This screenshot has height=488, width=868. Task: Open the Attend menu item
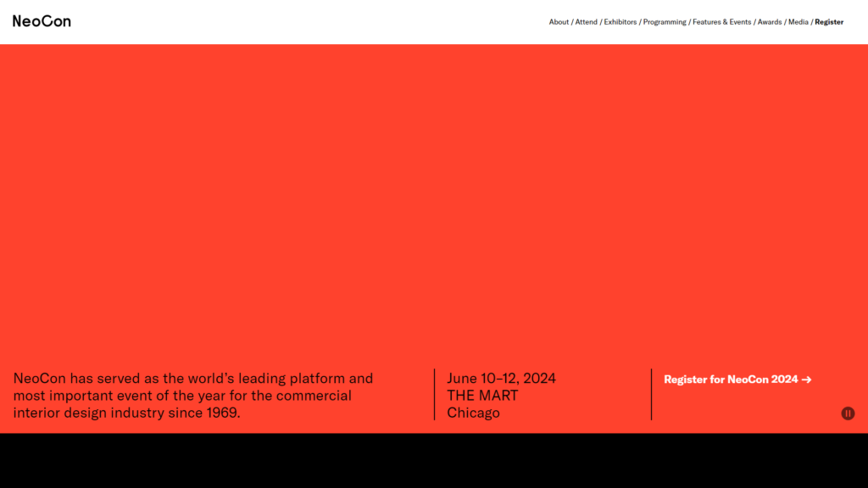tap(587, 22)
